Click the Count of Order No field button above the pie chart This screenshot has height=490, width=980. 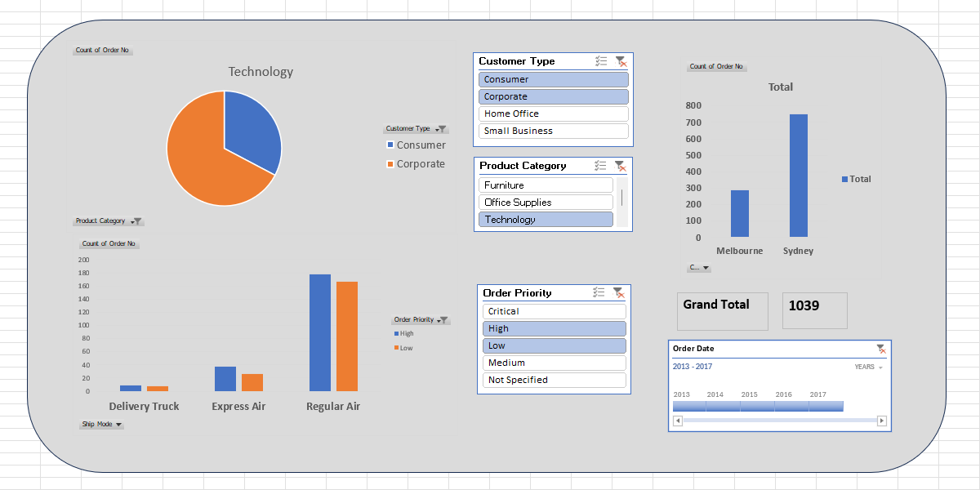tap(102, 50)
